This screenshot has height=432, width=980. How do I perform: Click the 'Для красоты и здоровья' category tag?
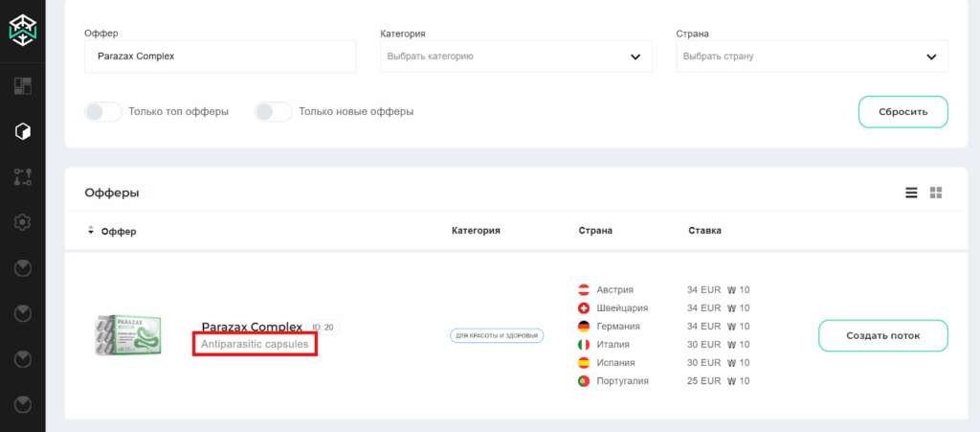click(497, 335)
